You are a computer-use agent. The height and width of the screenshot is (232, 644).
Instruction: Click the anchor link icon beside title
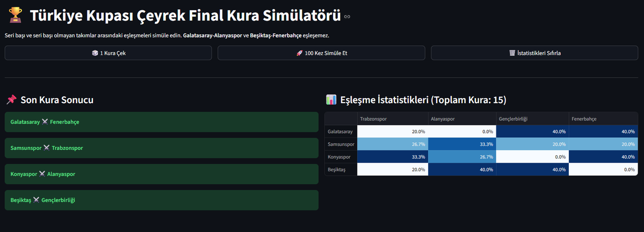pos(347,17)
